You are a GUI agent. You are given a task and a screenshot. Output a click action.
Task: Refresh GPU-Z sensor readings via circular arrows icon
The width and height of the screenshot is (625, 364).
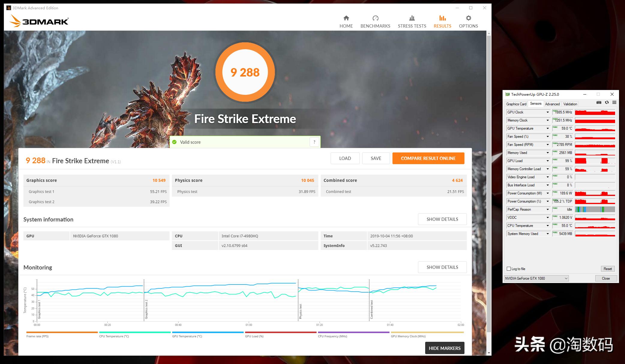click(x=607, y=102)
